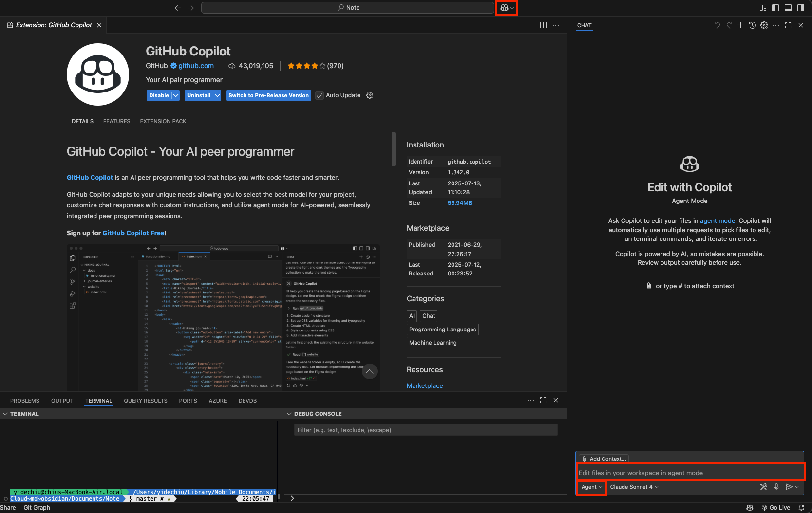Viewport: 812px width, 513px height.
Task: Start a new chat with the plus icon
Action: [x=740, y=25]
